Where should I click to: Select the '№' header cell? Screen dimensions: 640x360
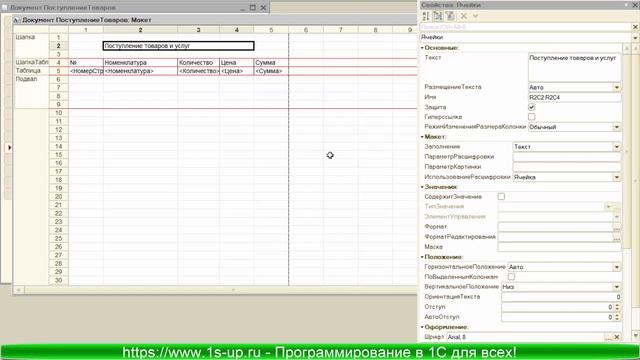[x=86, y=62]
